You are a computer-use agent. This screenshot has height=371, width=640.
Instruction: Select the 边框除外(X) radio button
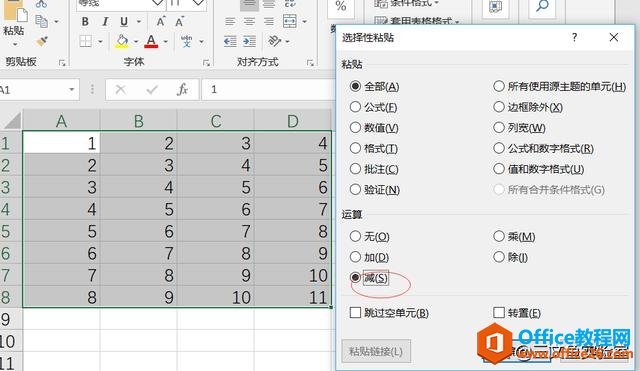tap(499, 107)
